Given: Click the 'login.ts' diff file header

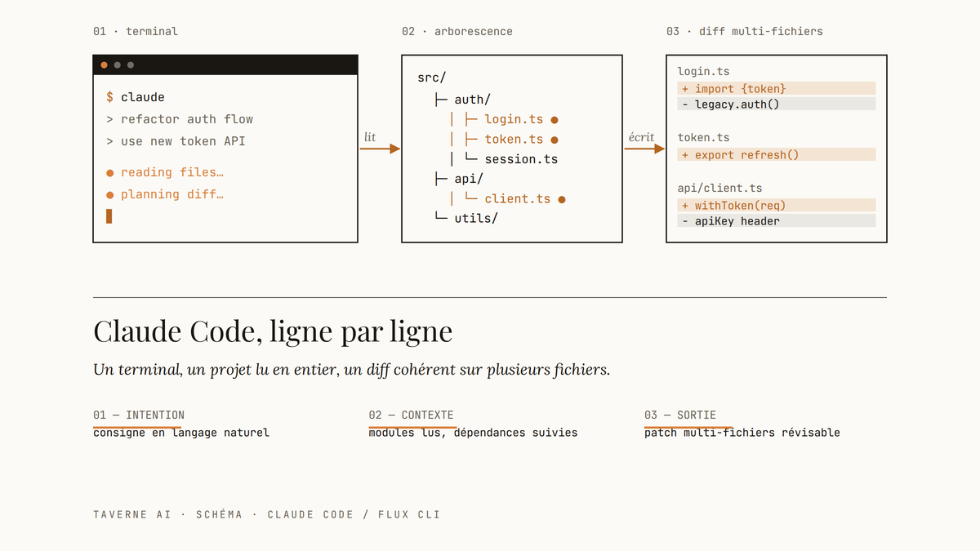Looking at the screenshot, I should click(x=703, y=72).
